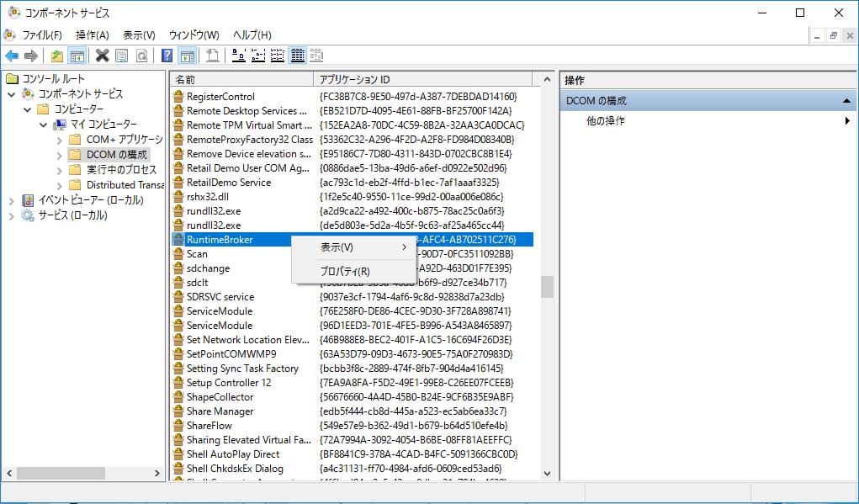Click the up one level folder icon
This screenshot has height=504, width=859.
(x=56, y=56)
